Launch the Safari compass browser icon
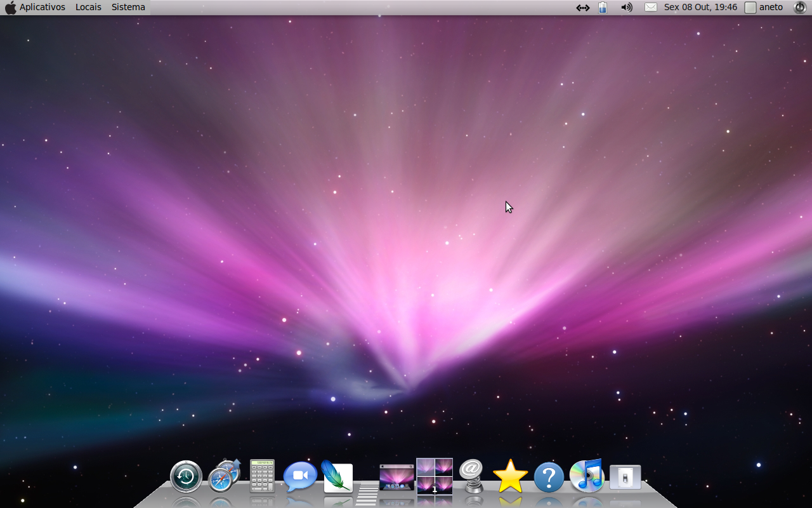 click(x=224, y=476)
